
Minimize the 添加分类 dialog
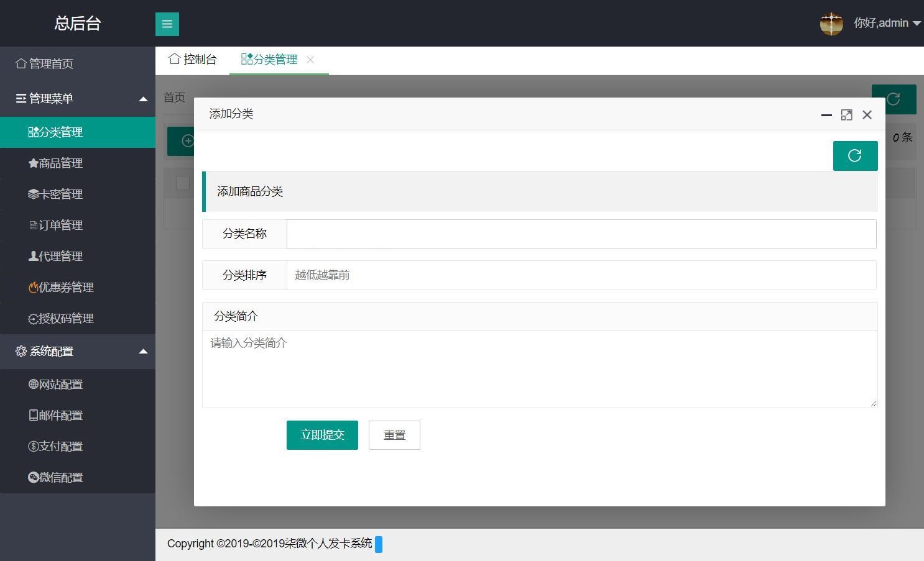point(826,115)
